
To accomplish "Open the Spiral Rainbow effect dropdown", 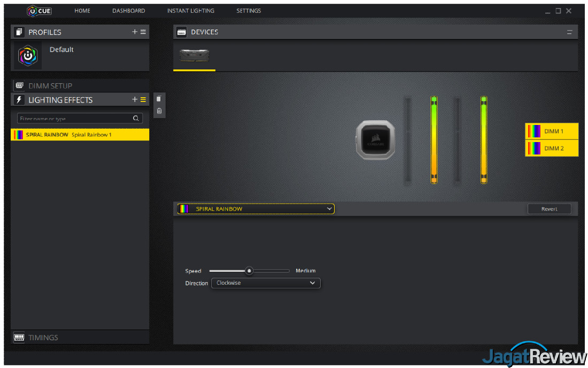I will point(256,209).
